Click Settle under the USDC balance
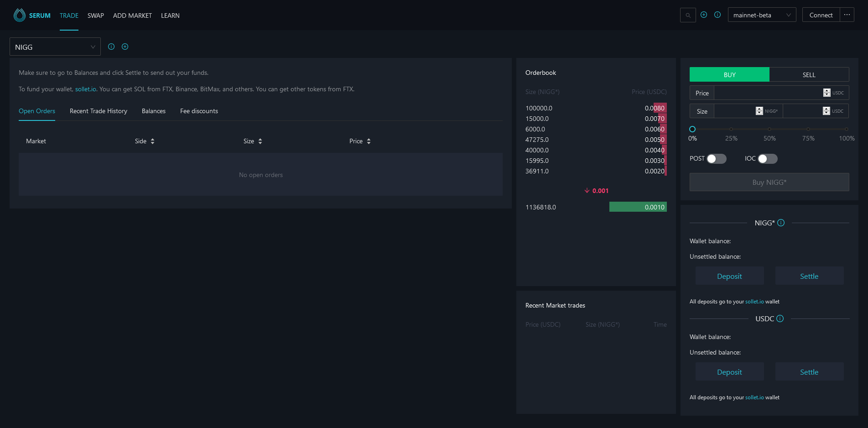The width and height of the screenshot is (868, 428). click(x=809, y=372)
